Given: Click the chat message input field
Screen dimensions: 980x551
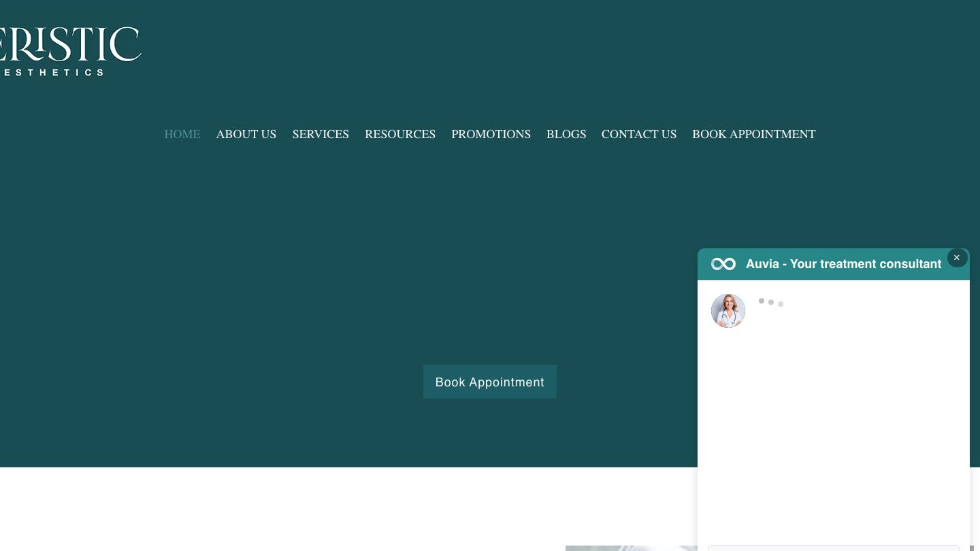Looking at the screenshot, I should [833, 547].
